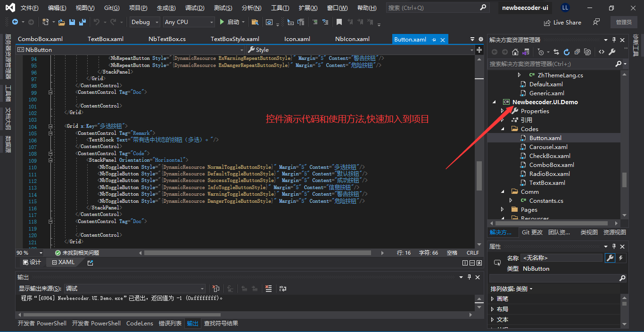Click view code icon in Solution Explorer

602,52
